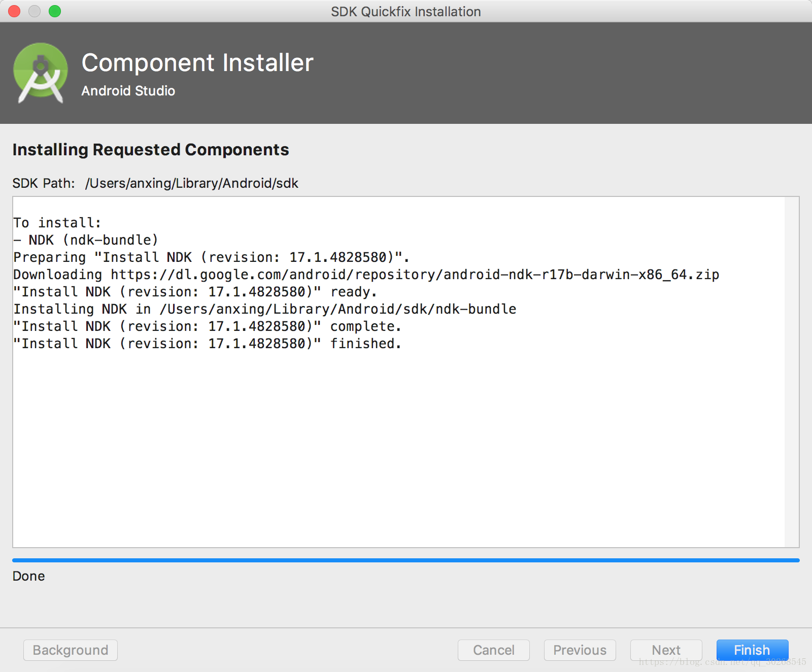Click the log line ending 'finished.'
This screenshot has height=672, width=812.
click(x=207, y=344)
